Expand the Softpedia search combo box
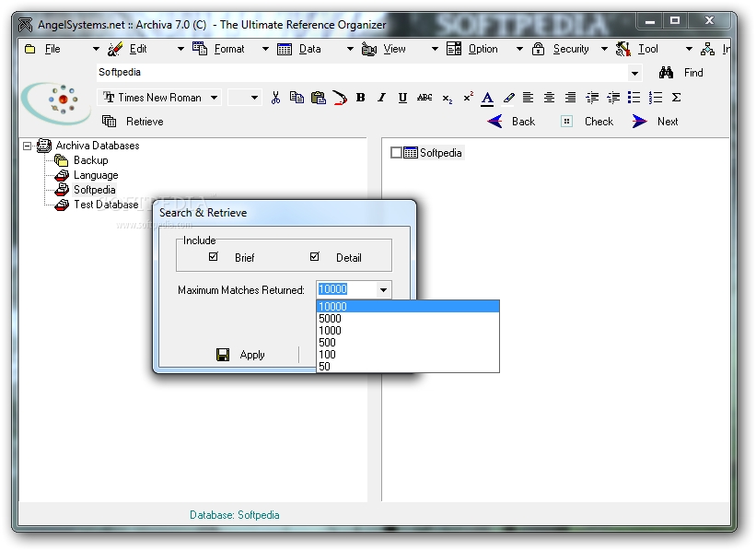 [x=635, y=74]
